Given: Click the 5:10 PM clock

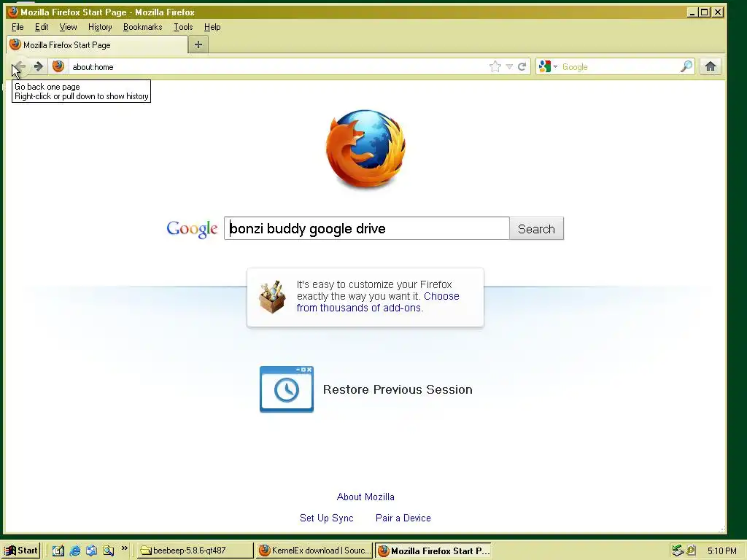Looking at the screenshot, I should [x=721, y=551].
